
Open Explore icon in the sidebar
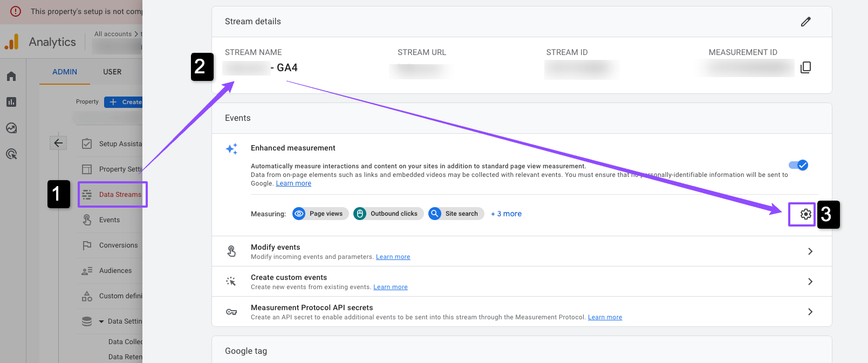(11, 128)
